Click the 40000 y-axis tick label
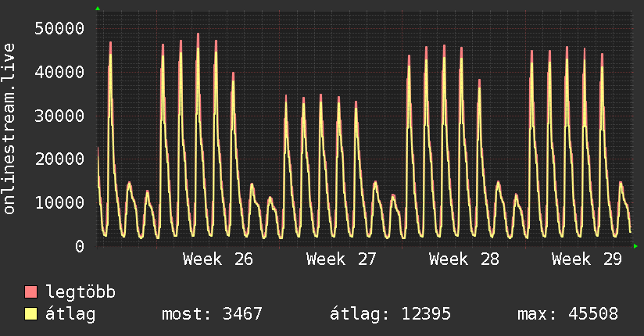 pyautogui.click(x=59, y=73)
